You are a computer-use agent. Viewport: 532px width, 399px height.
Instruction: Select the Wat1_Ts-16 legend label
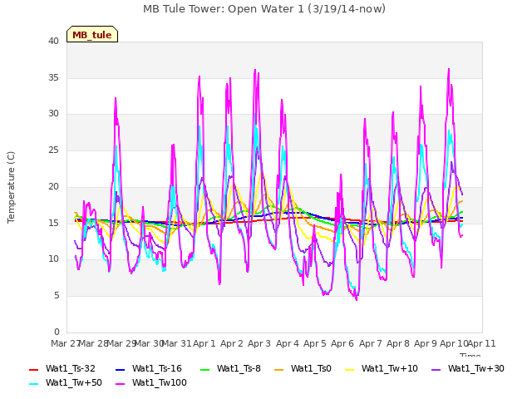point(157,369)
